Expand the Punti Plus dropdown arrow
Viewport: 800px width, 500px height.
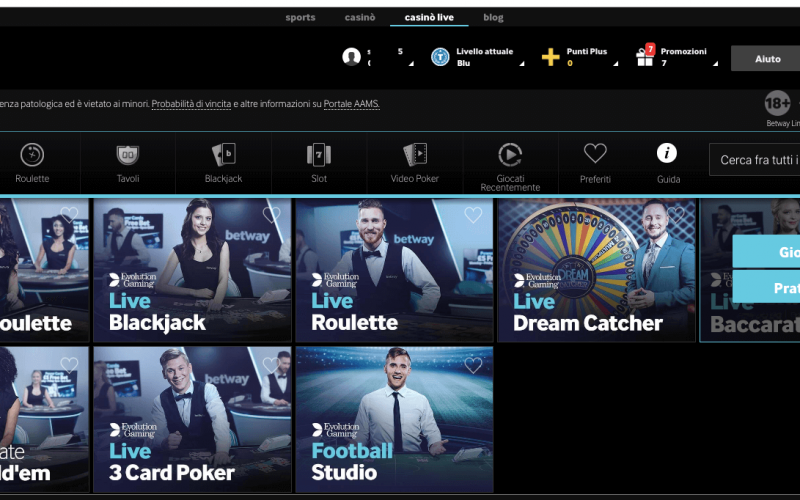click(615, 63)
